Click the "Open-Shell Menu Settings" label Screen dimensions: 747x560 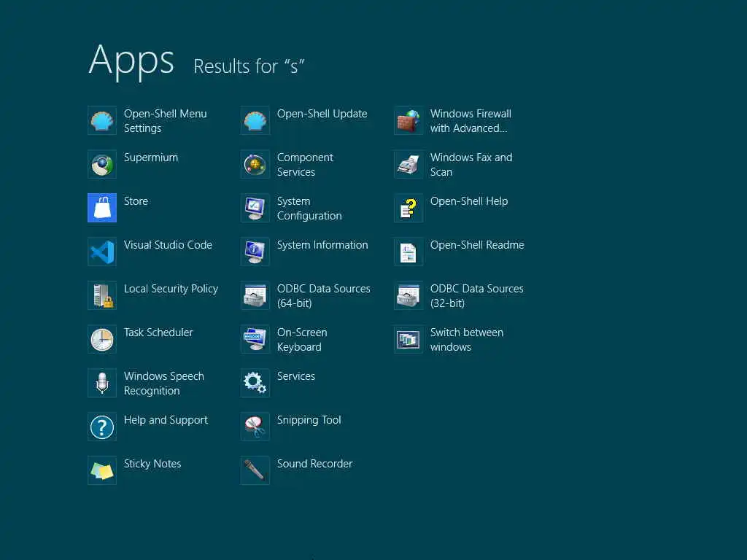[166, 121]
